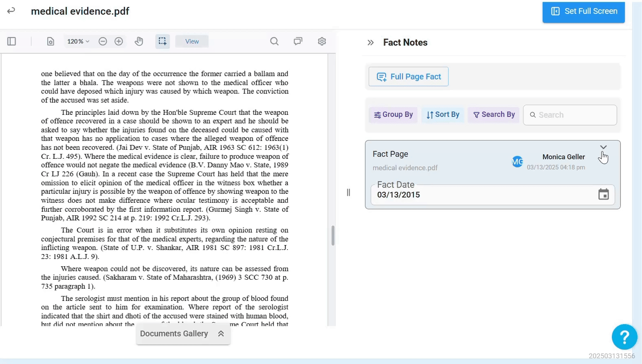Click the panel splitter handle
This screenshot has height=364, width=642.
point(348,192)
